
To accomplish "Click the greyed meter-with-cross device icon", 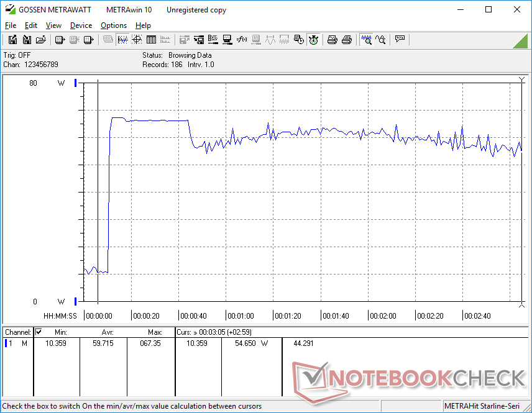I will point(75,40).
